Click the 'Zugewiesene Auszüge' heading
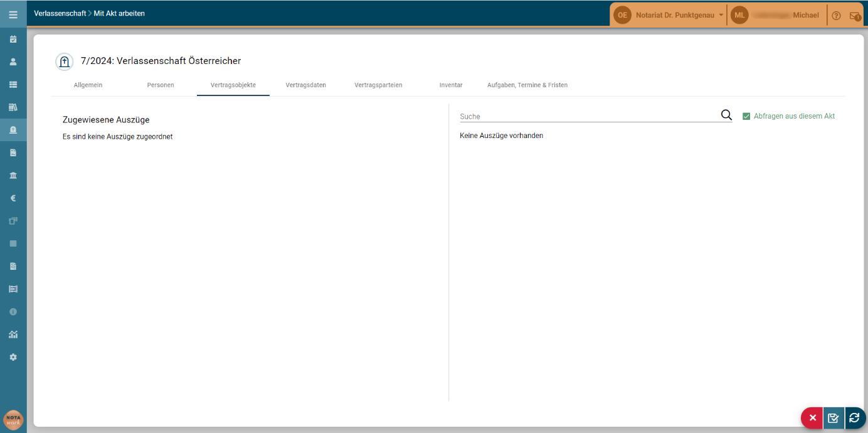Screen dimensions: 868x433 tap(106, 119)
